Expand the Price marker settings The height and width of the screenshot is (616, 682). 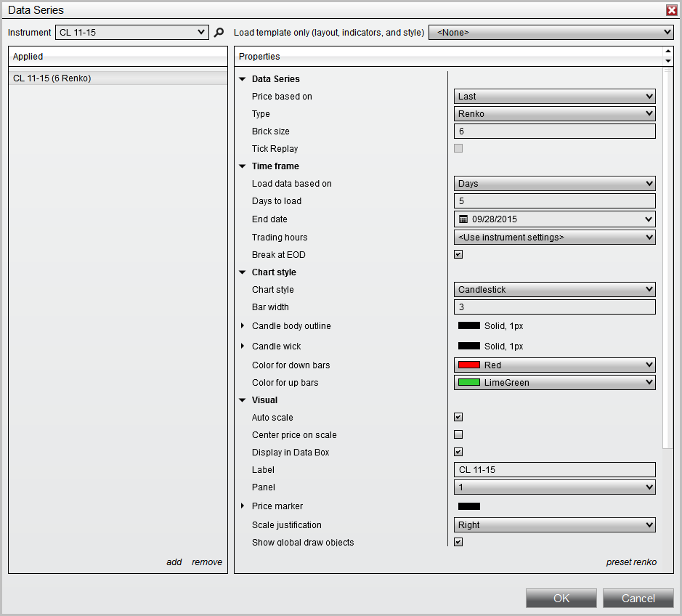243,506
